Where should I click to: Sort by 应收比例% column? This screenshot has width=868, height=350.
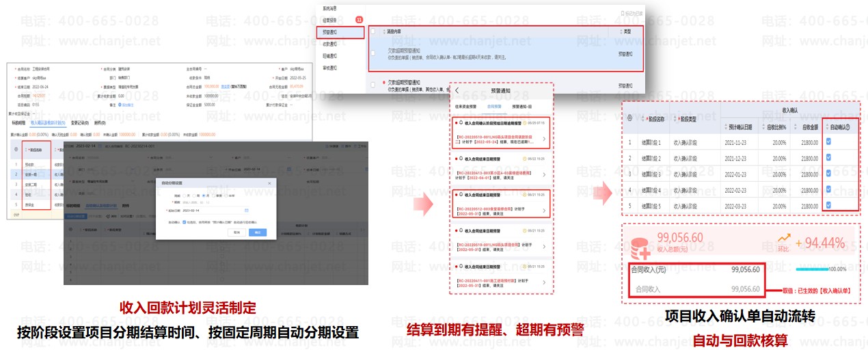pyautogui.click(x=765, y=127)
